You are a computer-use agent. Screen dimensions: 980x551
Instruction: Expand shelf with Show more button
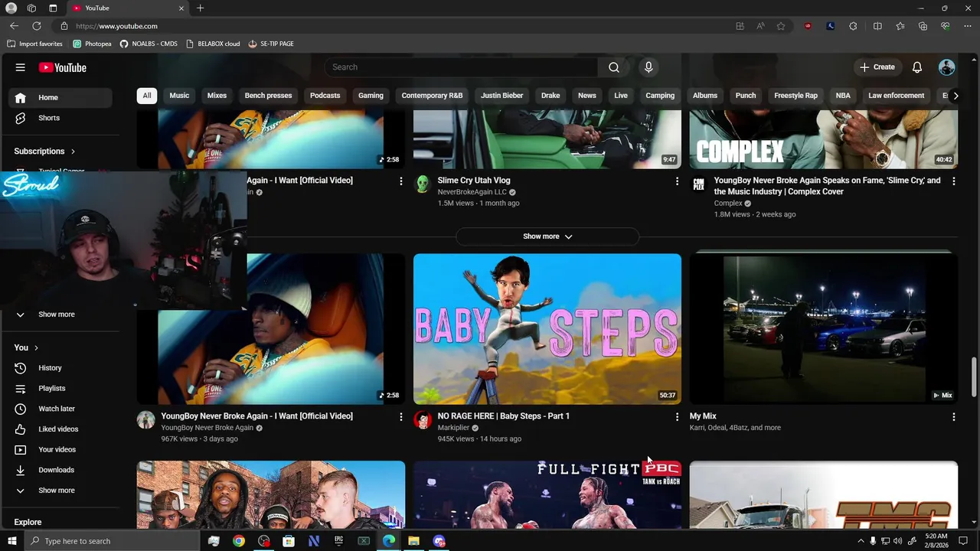(547, 236)
